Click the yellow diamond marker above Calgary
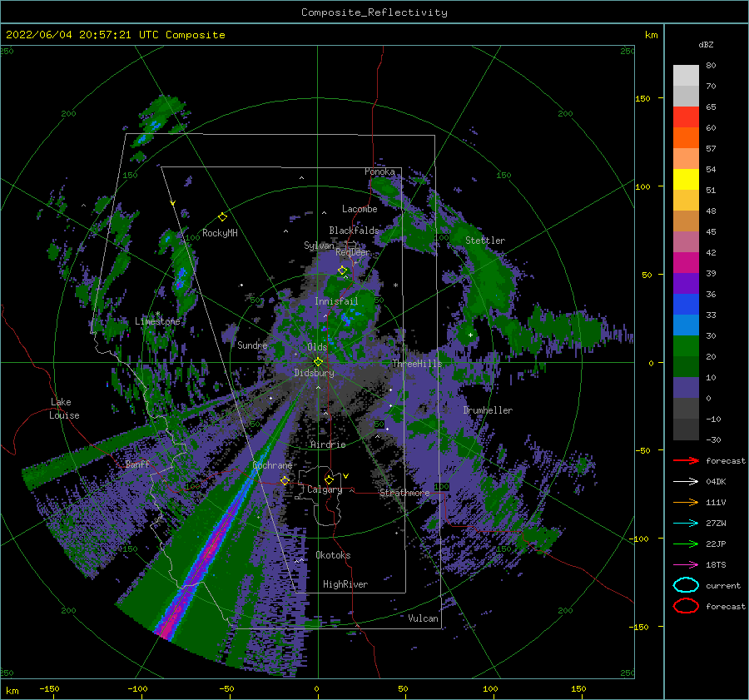 pos(329,479)
